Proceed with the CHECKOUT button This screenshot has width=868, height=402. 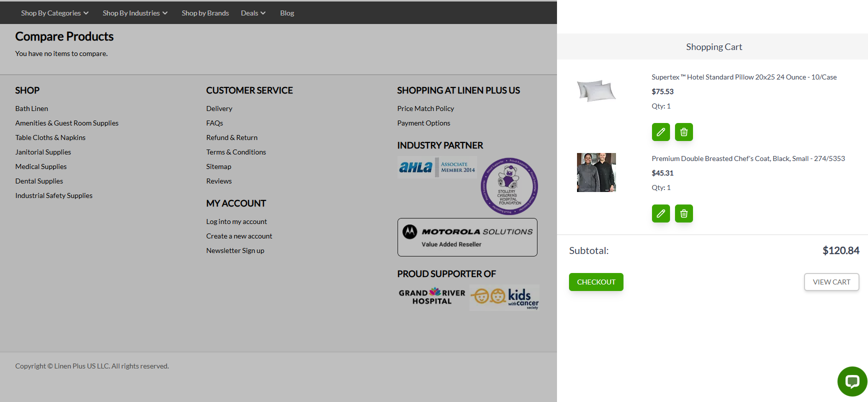(596, 282)
